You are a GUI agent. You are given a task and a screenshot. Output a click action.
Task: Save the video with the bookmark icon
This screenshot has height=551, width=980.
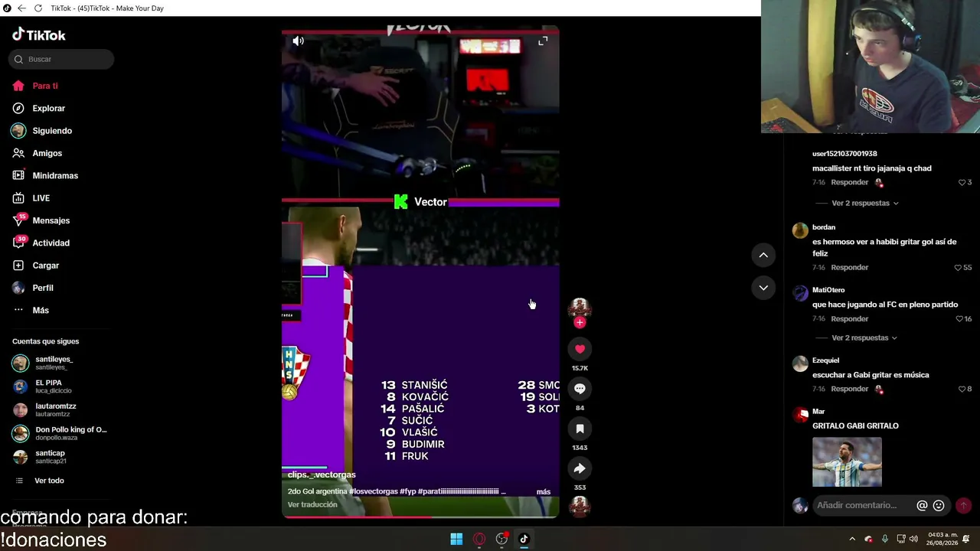580,429
